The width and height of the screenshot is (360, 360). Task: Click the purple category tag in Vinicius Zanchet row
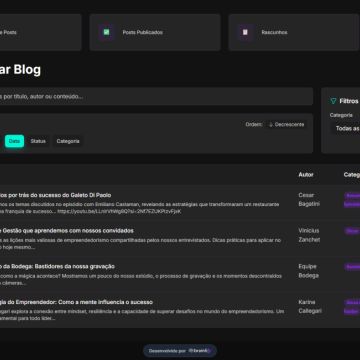[352, 231]
